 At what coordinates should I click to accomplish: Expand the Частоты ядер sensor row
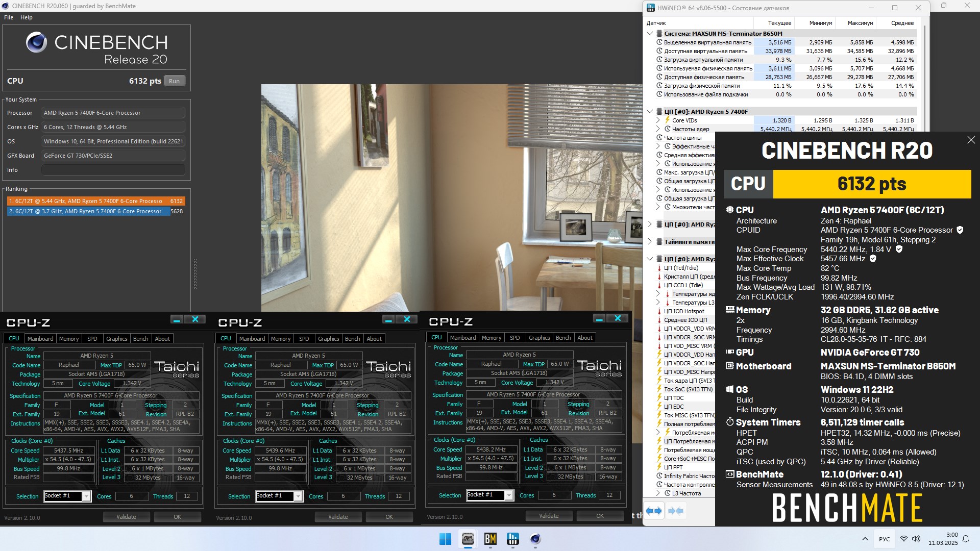(658, 129)
